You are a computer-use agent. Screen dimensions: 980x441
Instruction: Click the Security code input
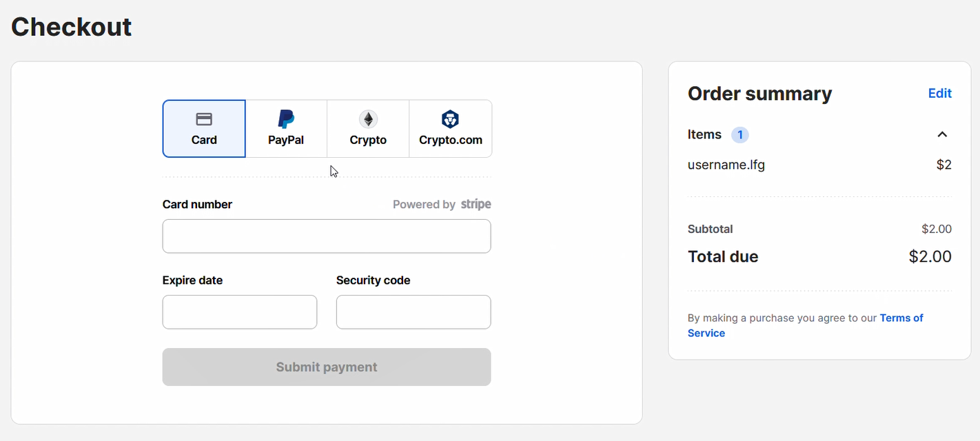click(x=414, y=312)
